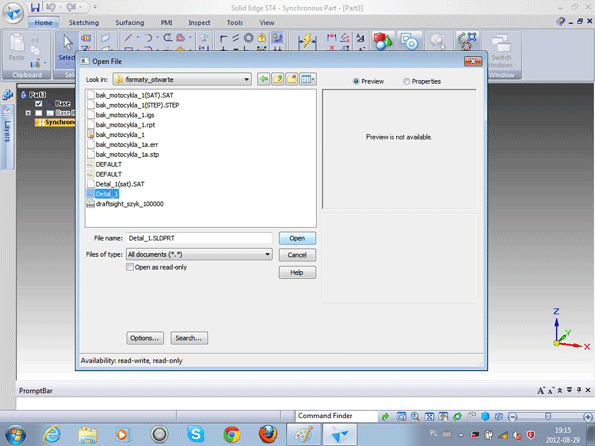Run the green arrow next to Command Finder
Viewport: 595px width, 446px height.
coord(386,416)
